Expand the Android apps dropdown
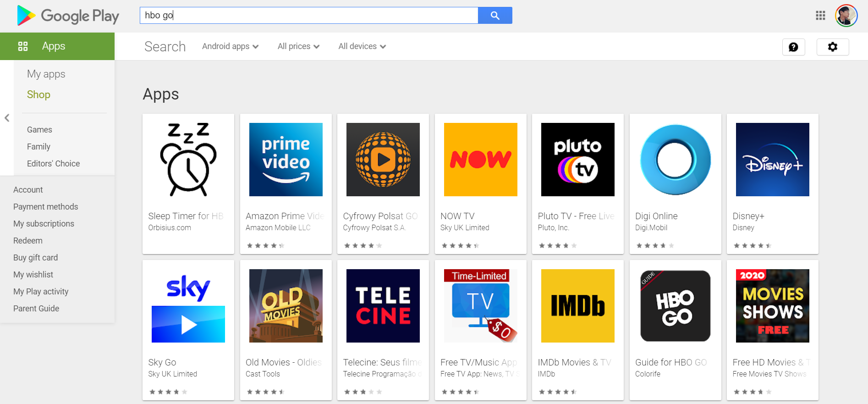The width and height of the screenshot is (868, 404). tap(231, 46)
